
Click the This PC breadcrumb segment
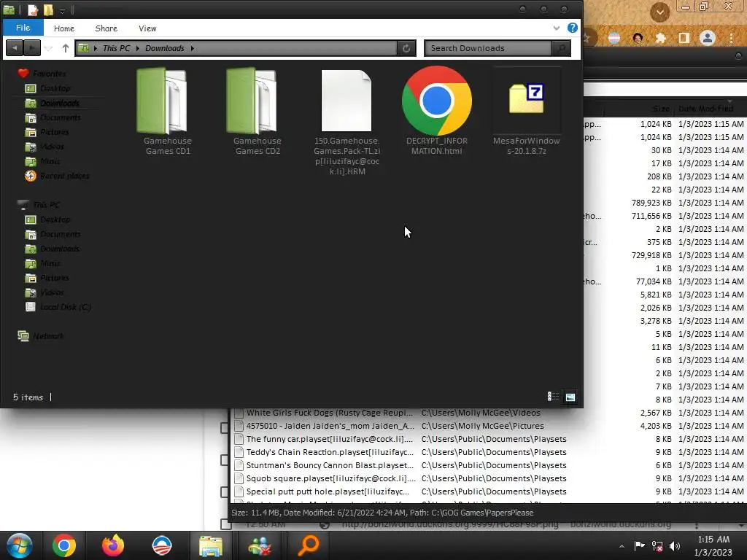tap(116, 48)
